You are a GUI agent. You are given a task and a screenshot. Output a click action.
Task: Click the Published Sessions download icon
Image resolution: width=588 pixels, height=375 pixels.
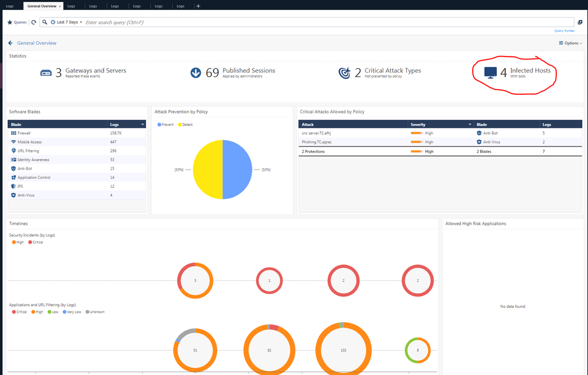195,73
